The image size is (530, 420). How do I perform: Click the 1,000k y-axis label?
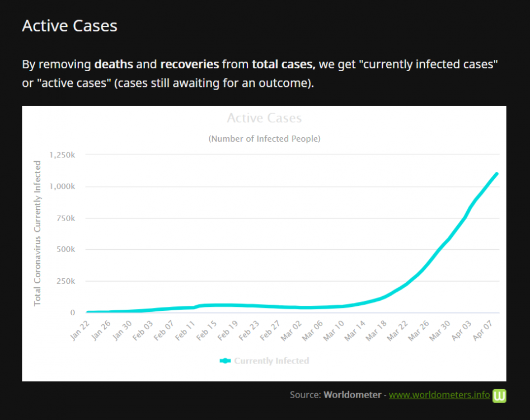[x=63, y=186]
